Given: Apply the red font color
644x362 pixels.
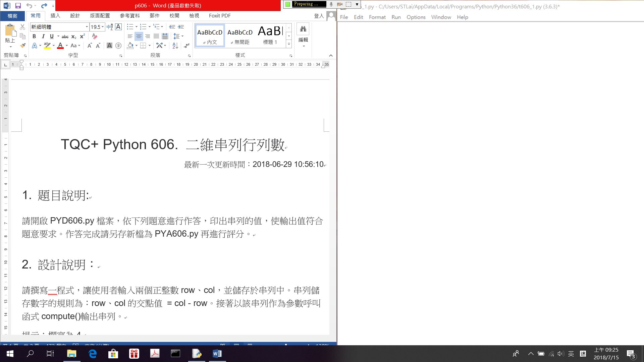Looking at the screenshot, I should tap(60, 46).
